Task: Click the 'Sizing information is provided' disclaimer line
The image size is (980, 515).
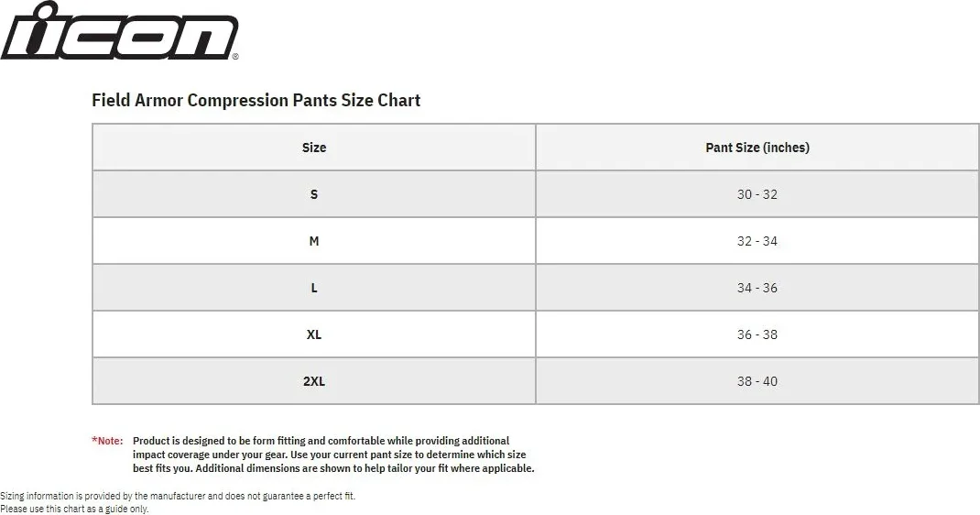Action: pos(178,496)
